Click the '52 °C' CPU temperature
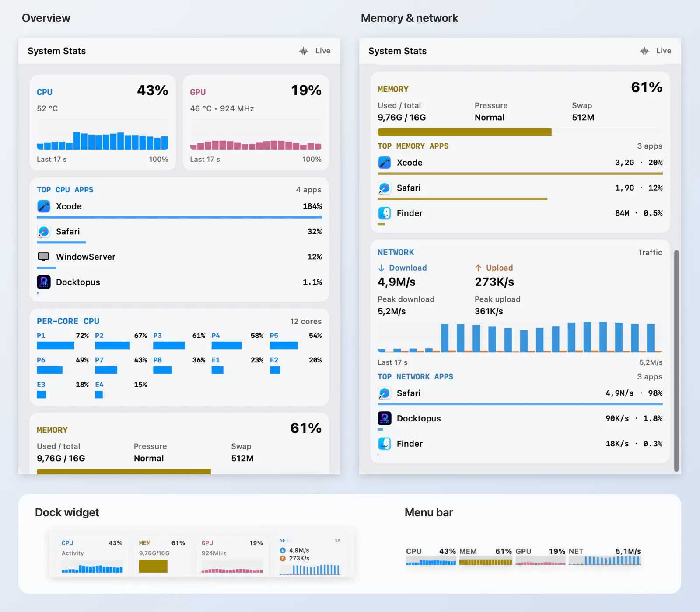 point(47,108)
